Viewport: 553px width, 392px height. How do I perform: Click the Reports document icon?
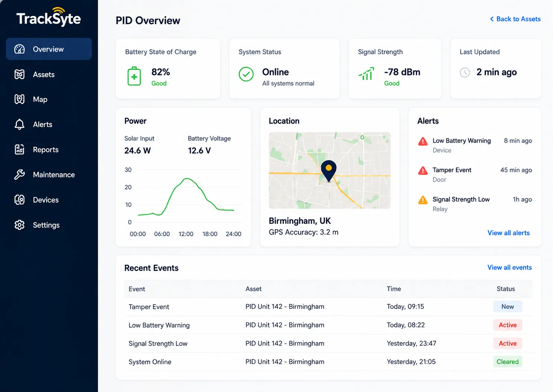[x=19, y=150]
